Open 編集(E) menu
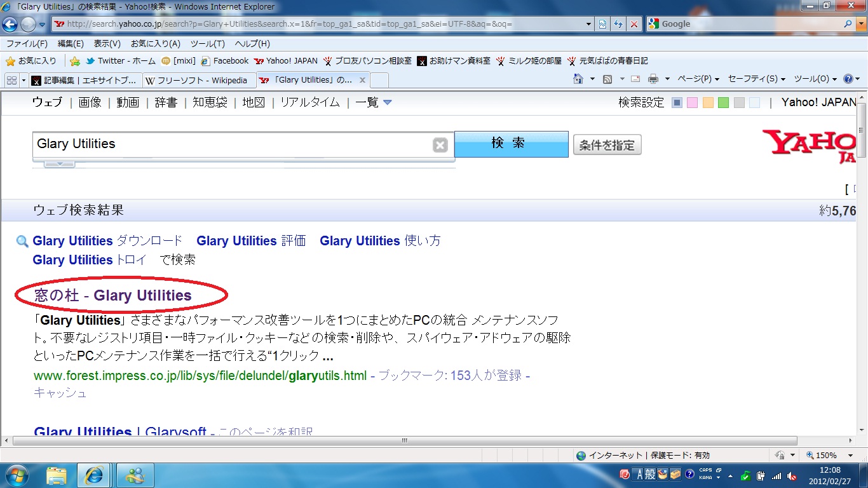This screenshot has height=488, width=868. click(71, 44)
